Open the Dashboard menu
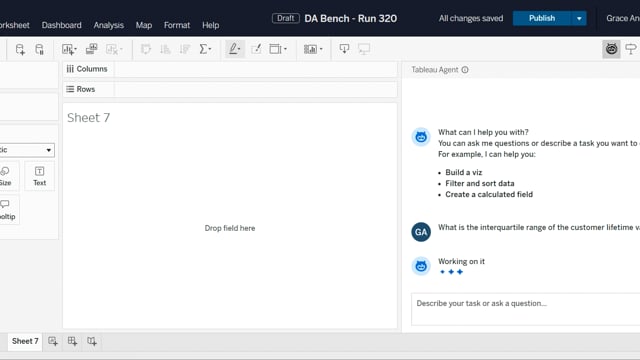This screenshot has height=360, width=640. click(62, 25)
